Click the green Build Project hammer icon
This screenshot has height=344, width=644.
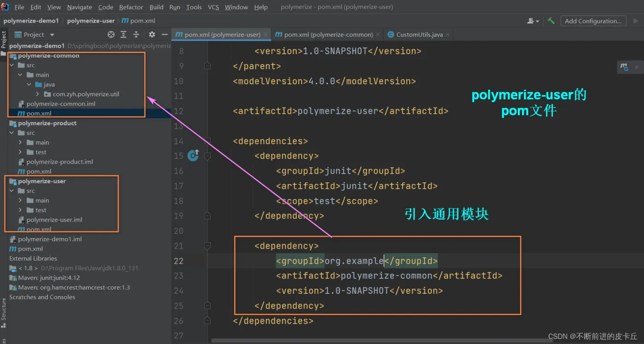coord(551,21)
